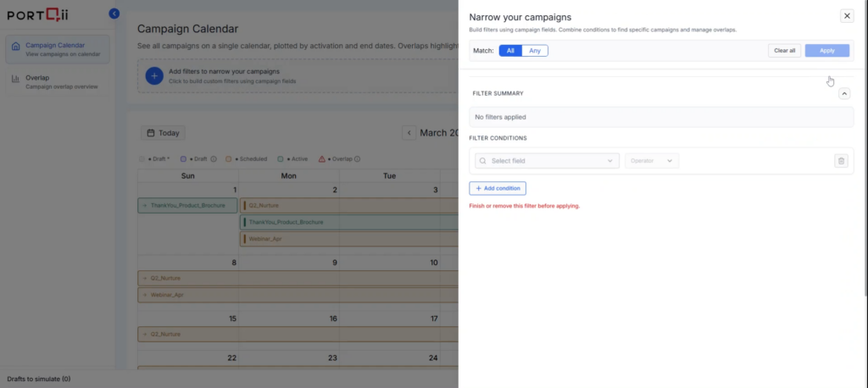Viewport: 868px width, 388px height.
Task: Click the Overlap warning triangle icon
Action: click(322, 158)
